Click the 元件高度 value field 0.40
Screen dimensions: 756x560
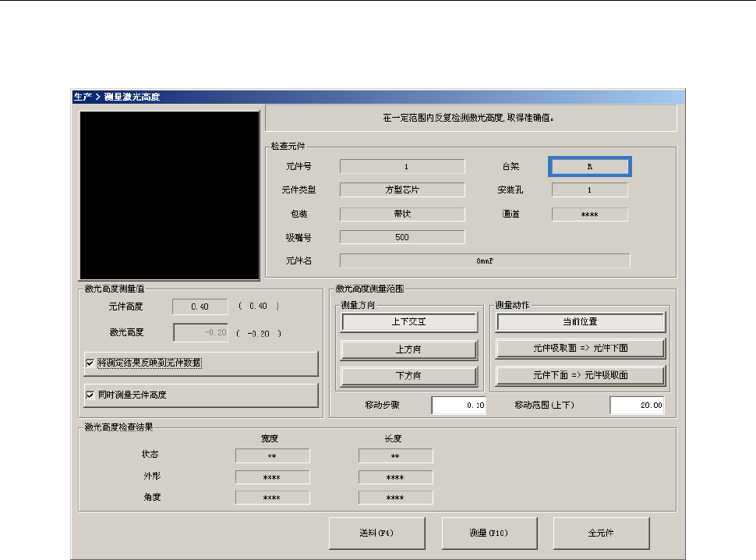click(200, 307)
